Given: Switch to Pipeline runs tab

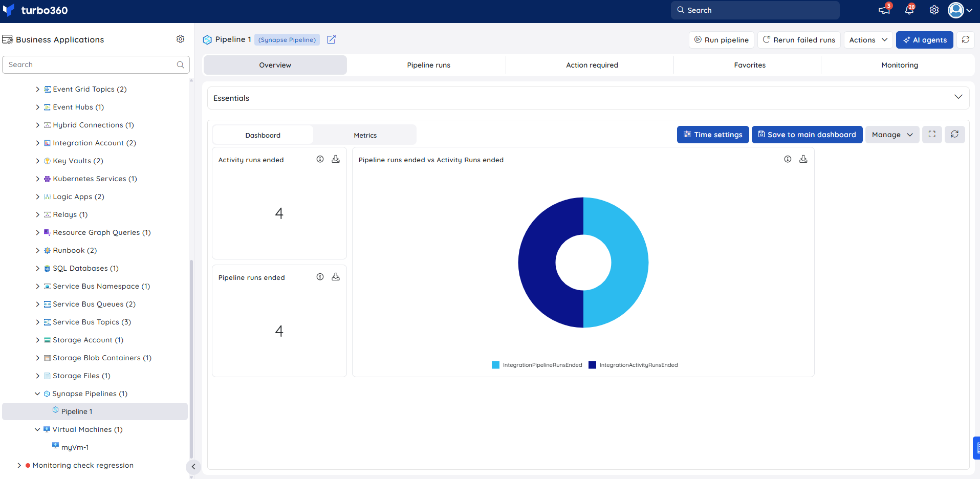Looking at the screenshot, I should click(428, 65).
